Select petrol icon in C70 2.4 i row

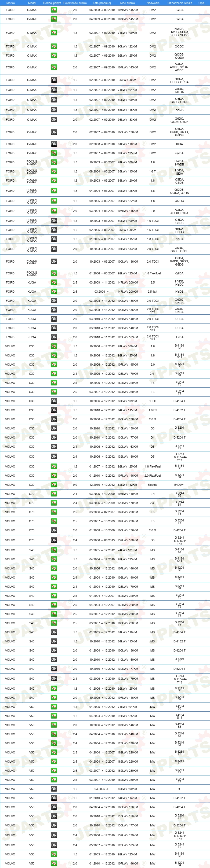click(x=54, y=503)
